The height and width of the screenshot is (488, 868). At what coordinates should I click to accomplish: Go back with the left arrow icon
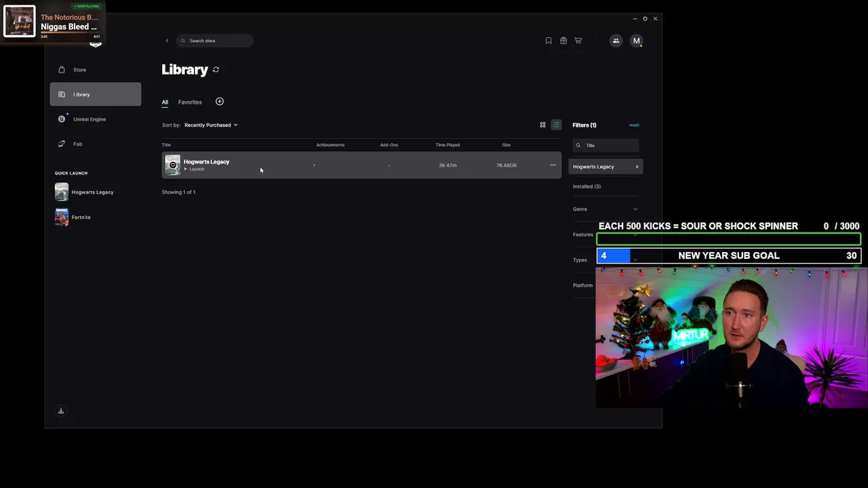pyautogui.click(x=167, y=41)
